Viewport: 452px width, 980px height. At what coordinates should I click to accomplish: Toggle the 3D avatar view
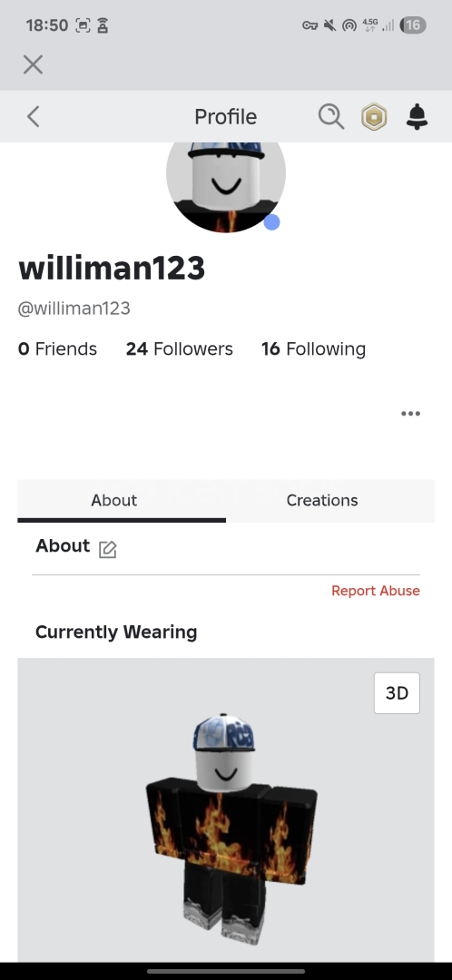tap(397, 693)
